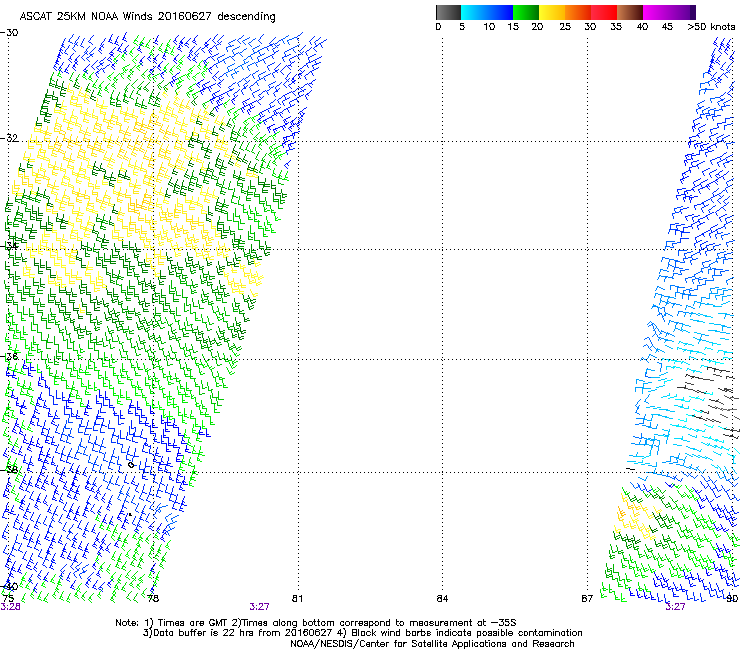Pick the orange 25-30 knots legend segment
740x650 pixels.
[x=578, y=12]
